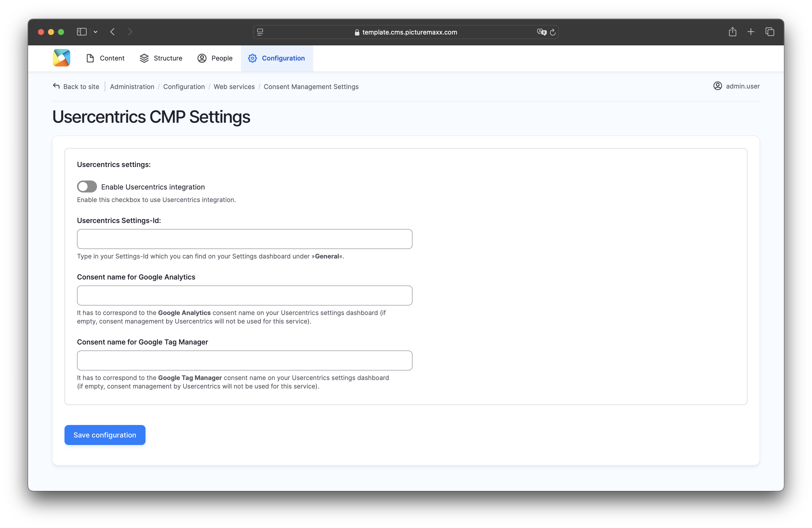Click the template.cms.picturemaxx.com address bar
This screenshot has height=528, width=812.
tap(406, 32)
